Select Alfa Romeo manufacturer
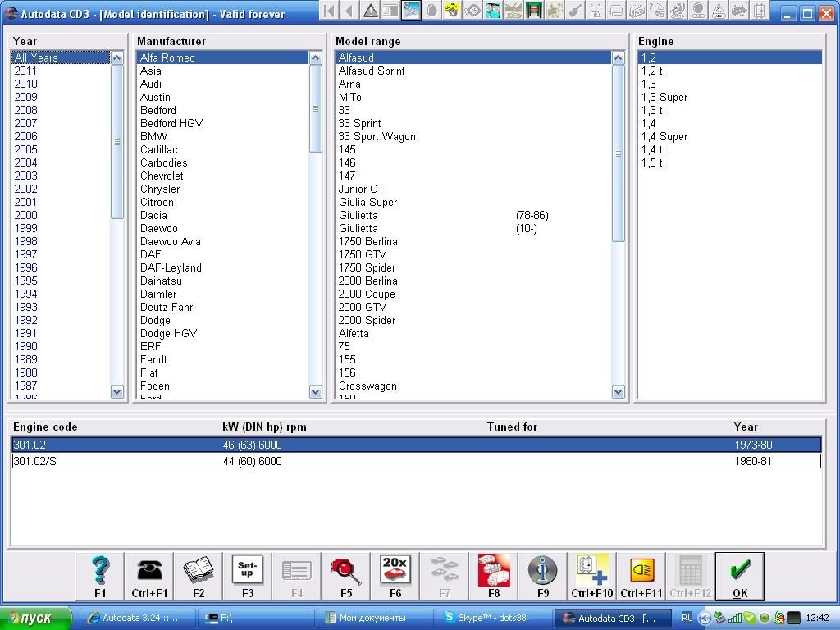 pos(222,57)
